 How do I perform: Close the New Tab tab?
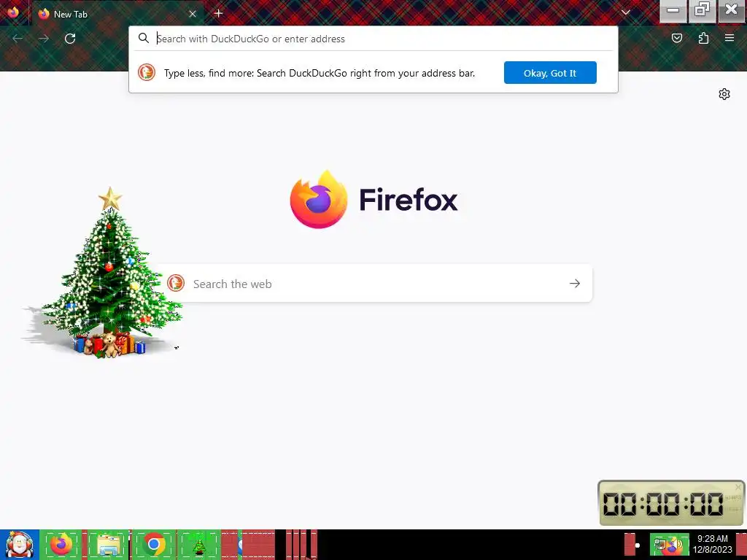193,14
